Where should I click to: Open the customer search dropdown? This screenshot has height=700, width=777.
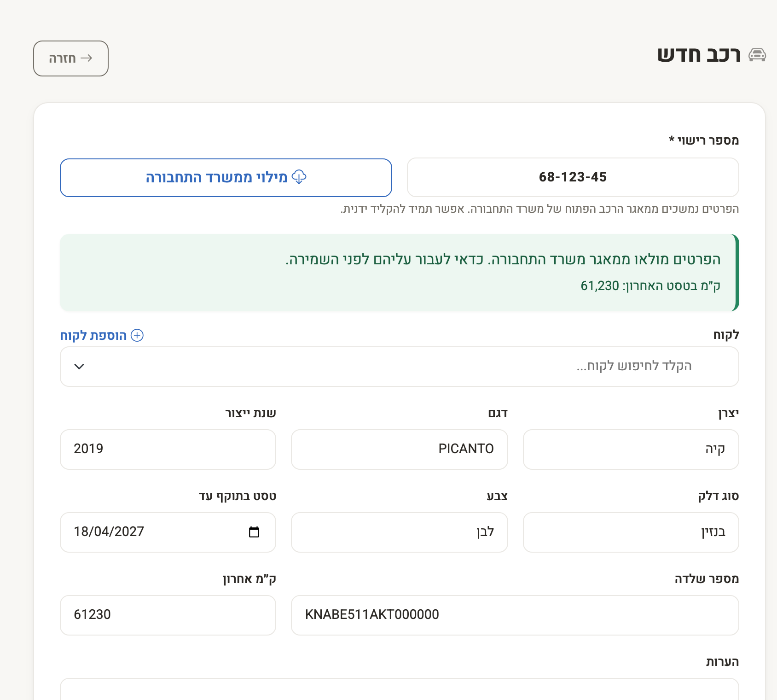click(x=400, y=367)
